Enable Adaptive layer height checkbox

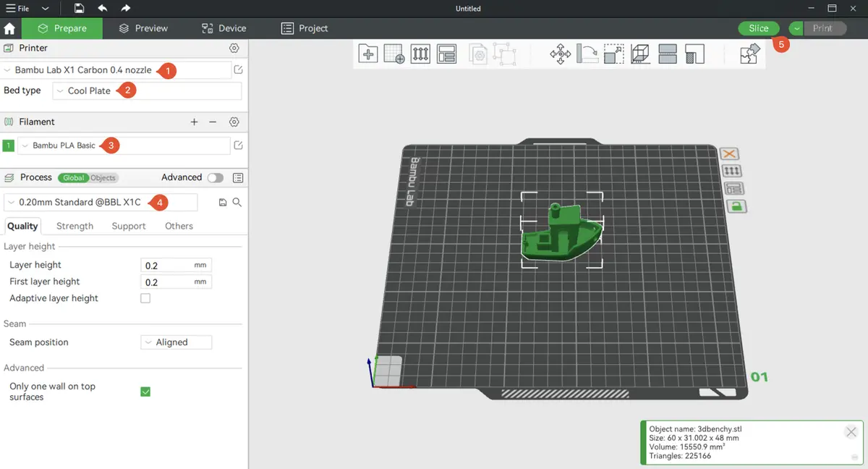(145, 298)
